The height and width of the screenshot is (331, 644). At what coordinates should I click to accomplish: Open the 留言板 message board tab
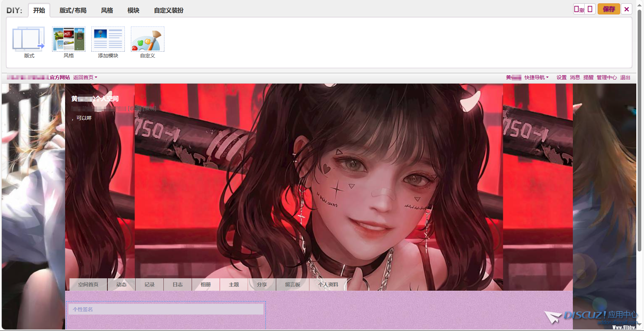[292, 285]
